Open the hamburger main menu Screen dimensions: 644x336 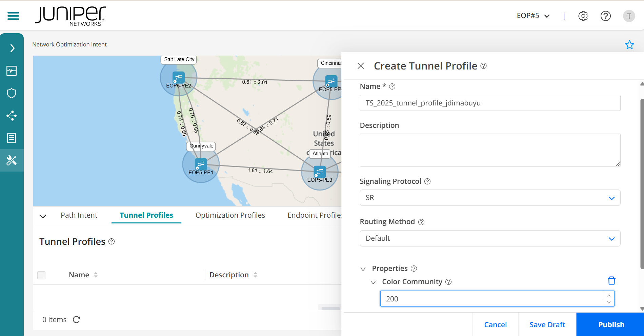(x=13, y=16)
